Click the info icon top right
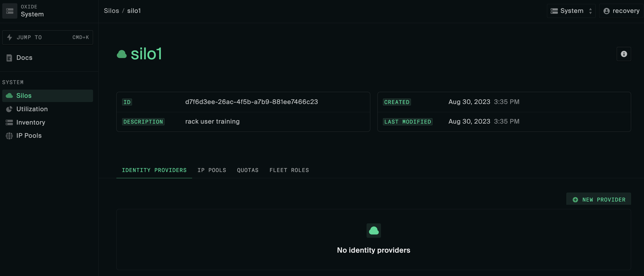 [623, 54]
